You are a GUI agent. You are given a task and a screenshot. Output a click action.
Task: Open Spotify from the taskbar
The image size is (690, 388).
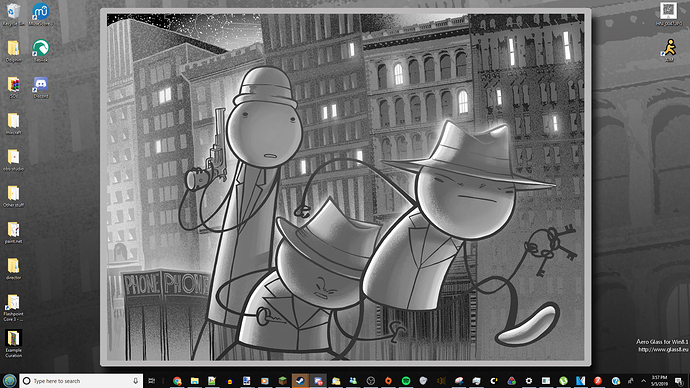click(406, 381)
